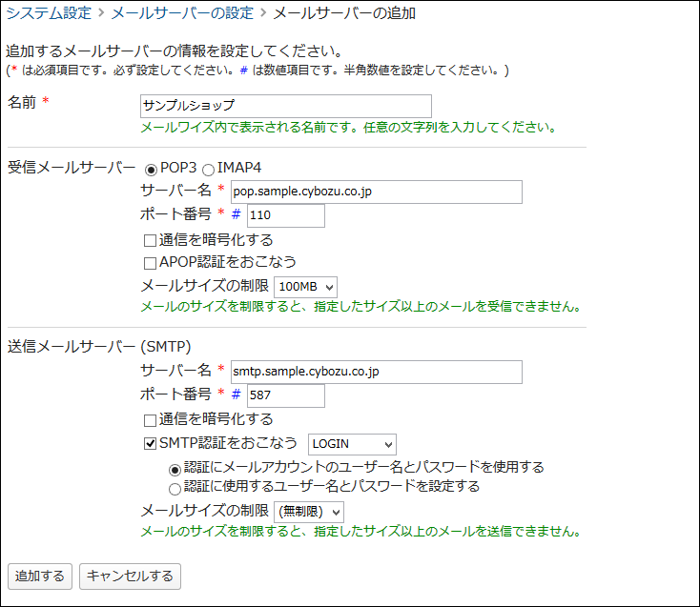This screenshot has width=700, height=607.
Task: Click the キャンセルする button
Action: click(130, 576)
